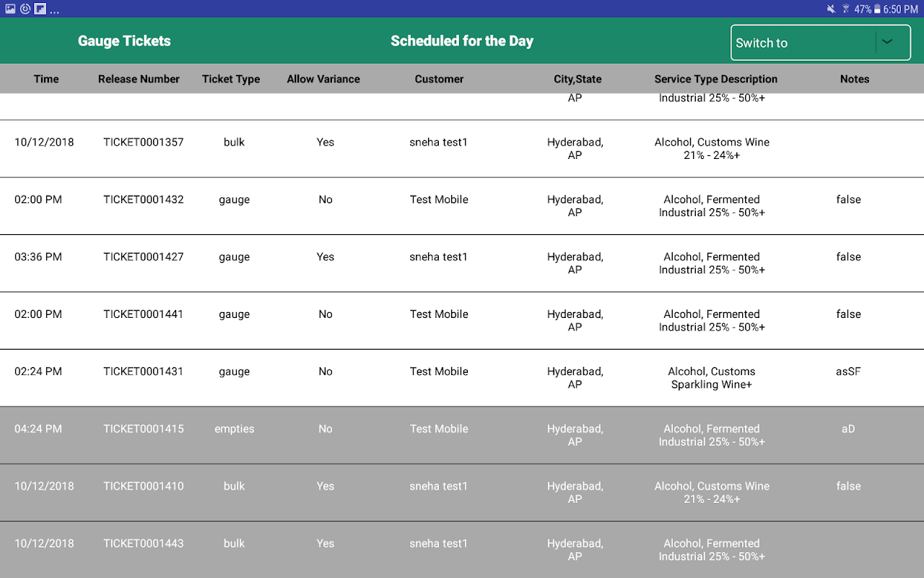Select the Scheduled for the Day heading
924x578 pixels.
pos(462,41)
